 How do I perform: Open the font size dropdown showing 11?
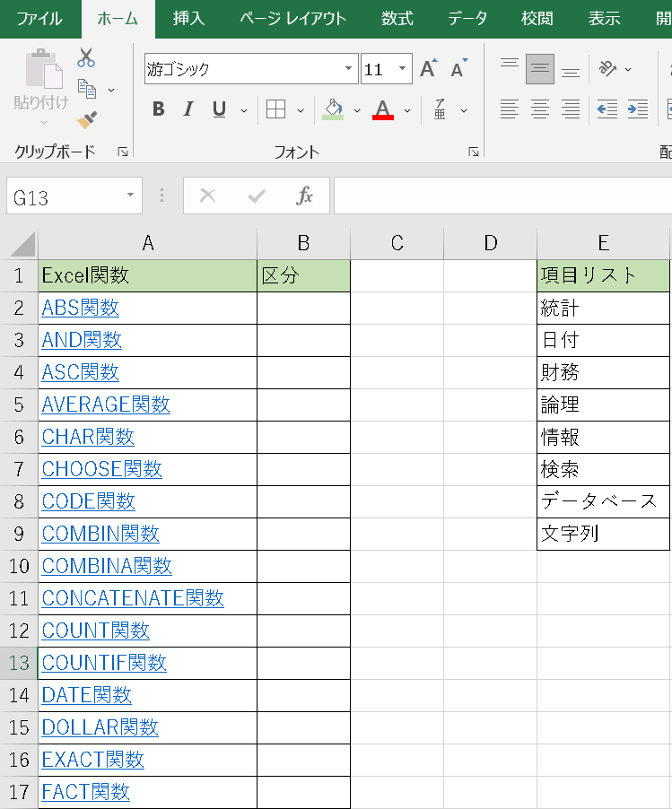[x=402, y=68]
